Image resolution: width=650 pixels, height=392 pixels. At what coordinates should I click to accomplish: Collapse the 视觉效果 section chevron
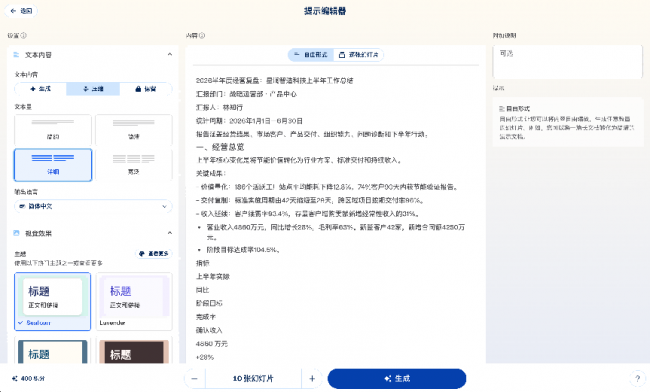tap(170, 233)
